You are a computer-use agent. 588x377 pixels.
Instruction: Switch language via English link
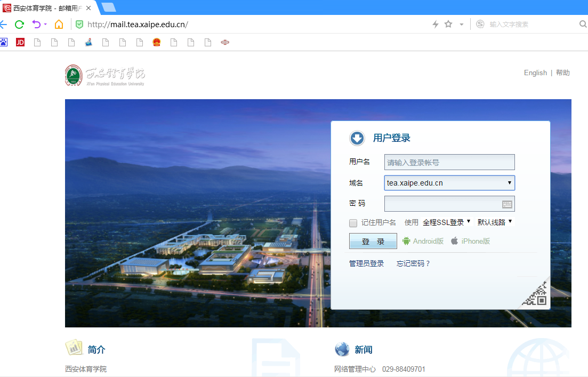535,73
